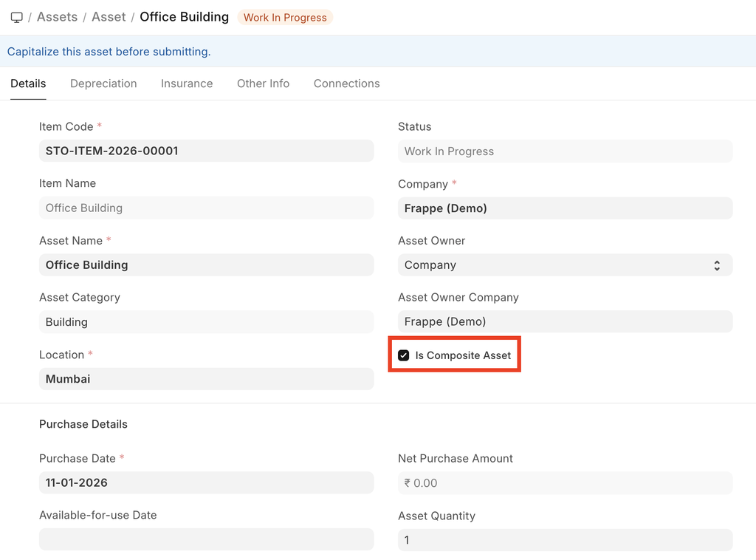This screenshot has width=756, height=560.
Task: Click the Asset Category field
Action: click(x=206, y=322)
